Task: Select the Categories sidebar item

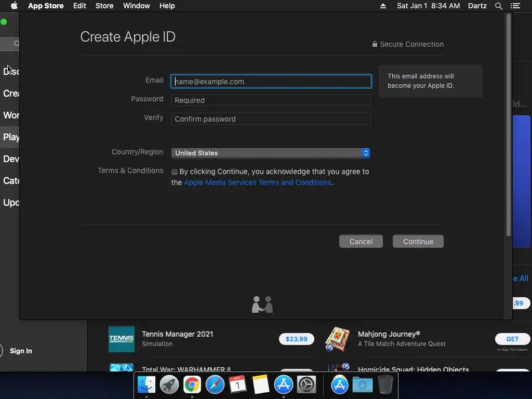Action: [x=10, y=180]
